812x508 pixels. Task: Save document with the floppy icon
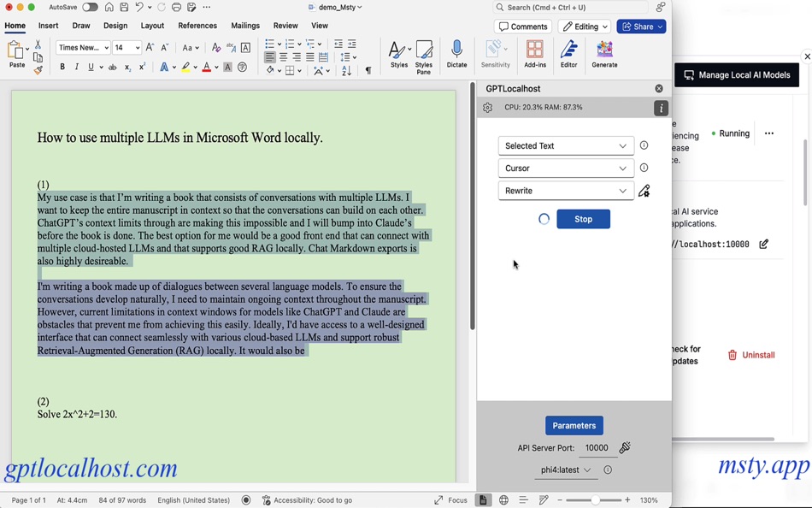click(124, 7)
